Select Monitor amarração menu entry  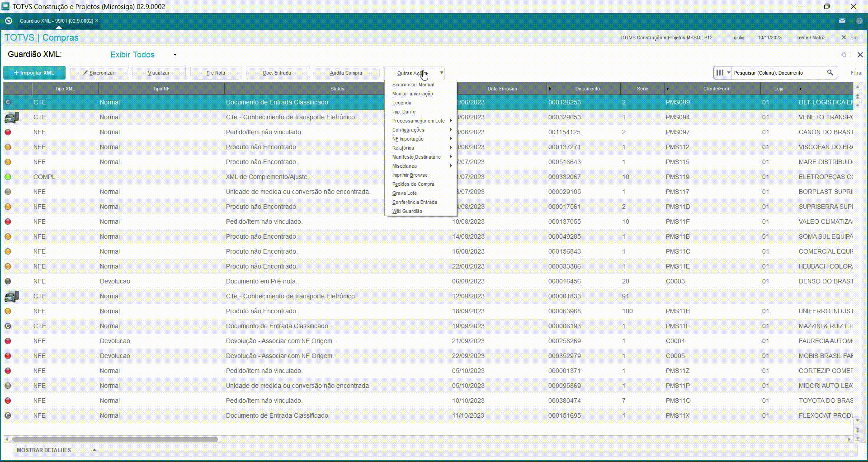tap(412, 94)
